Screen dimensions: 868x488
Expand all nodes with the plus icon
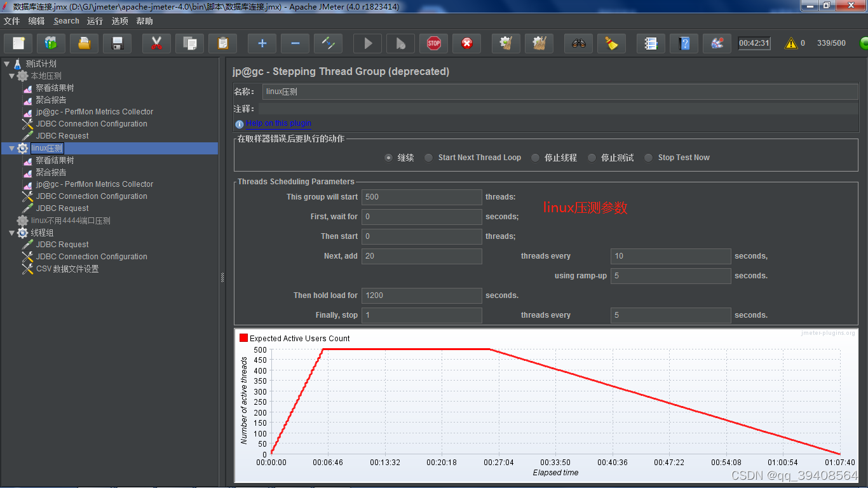tap(262, 43)
